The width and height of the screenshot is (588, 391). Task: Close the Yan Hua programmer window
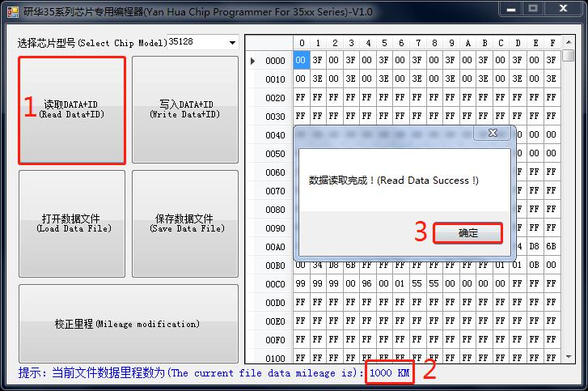563,9
